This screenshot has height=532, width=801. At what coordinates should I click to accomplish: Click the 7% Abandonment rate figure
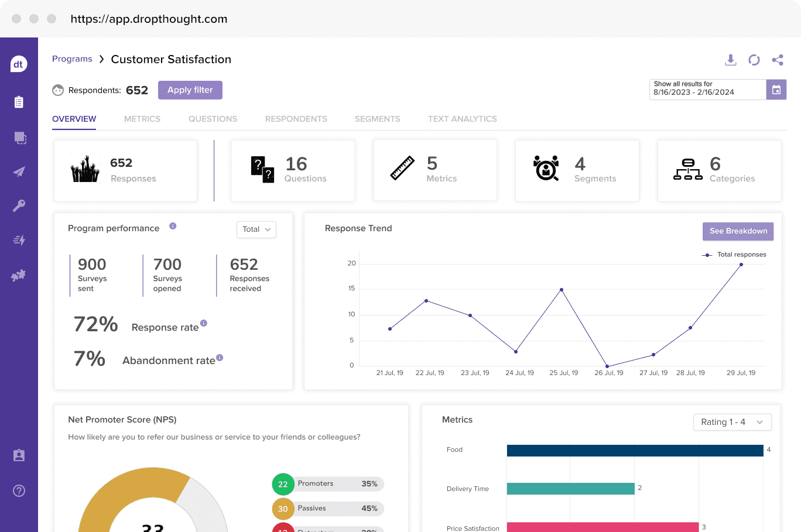[90, 358]
